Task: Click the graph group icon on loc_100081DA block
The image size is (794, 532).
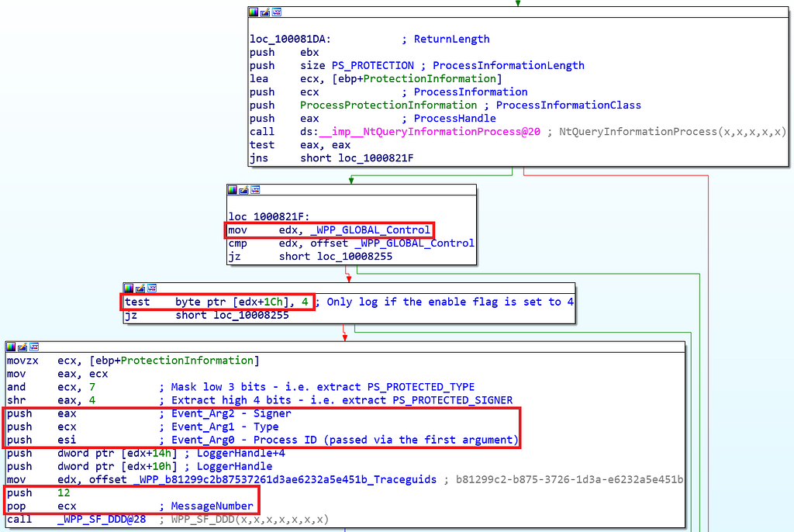Action: click(277, 12)
